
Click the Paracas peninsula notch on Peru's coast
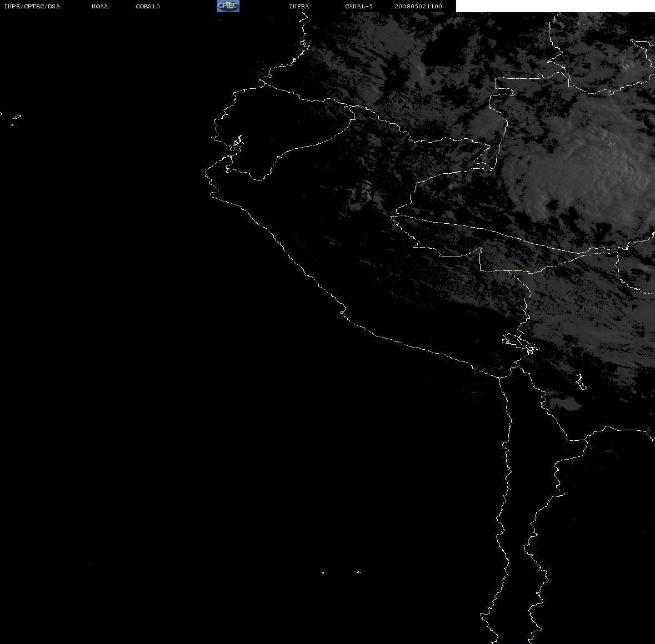pos(343,312)
